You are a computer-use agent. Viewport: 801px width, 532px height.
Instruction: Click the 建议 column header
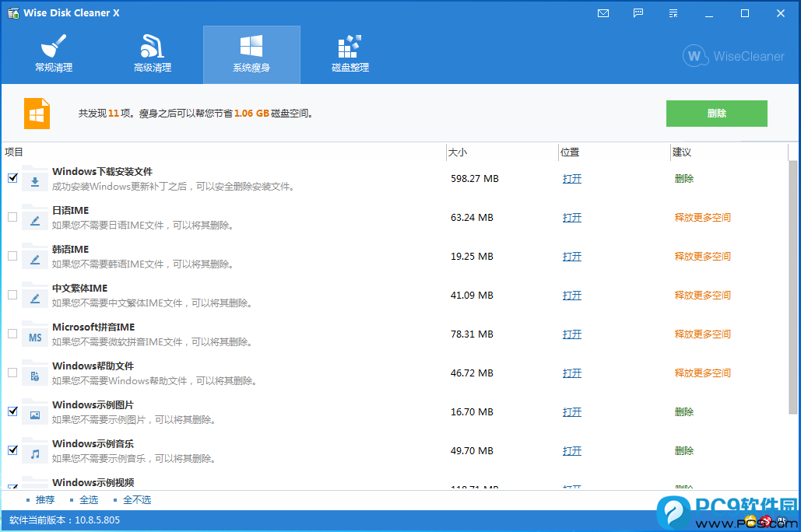(x=681, y=152)
